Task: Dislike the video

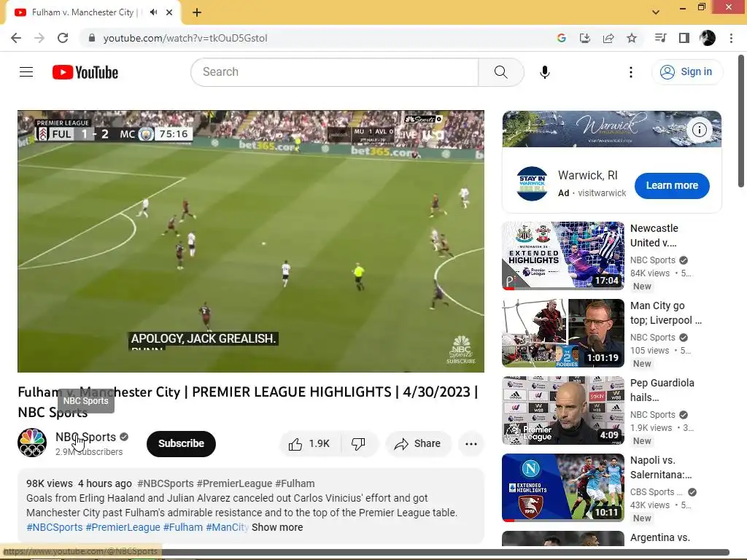Action: click(x=359, y=444)
